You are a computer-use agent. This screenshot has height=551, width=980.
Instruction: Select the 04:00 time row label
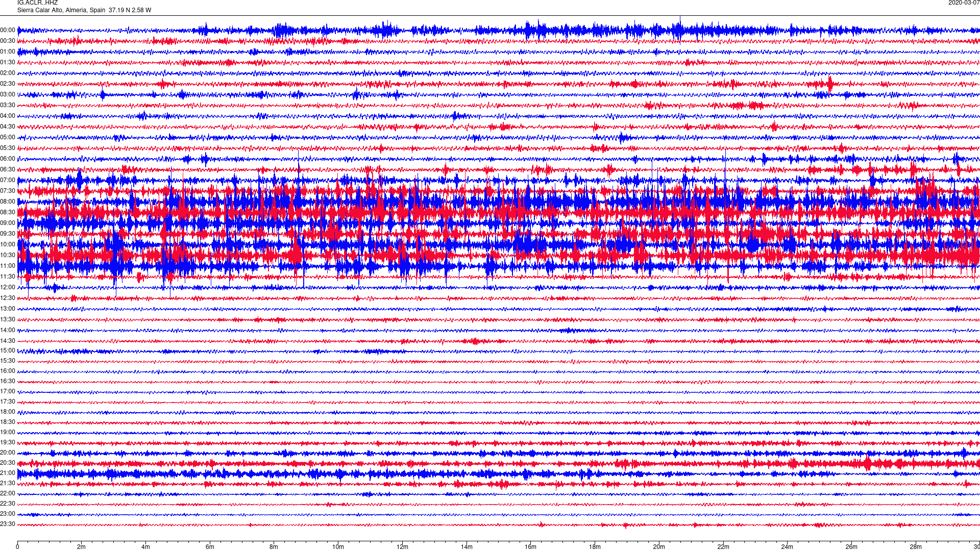click(x=8, y=116)
